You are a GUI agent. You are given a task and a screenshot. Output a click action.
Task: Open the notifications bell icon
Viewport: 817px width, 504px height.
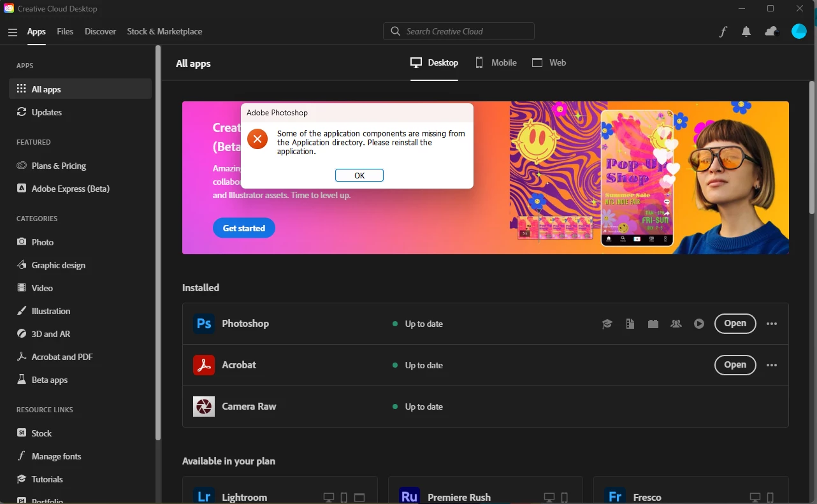(x=746, y=32)
